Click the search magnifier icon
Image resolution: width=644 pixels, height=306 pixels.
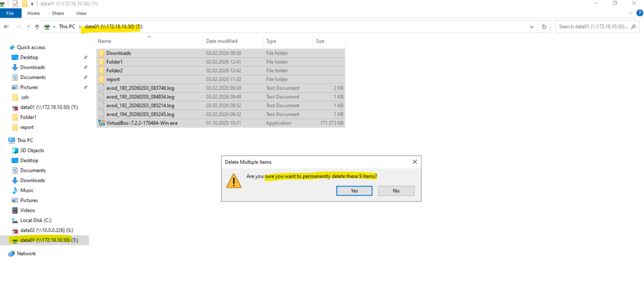pos(635,26)
